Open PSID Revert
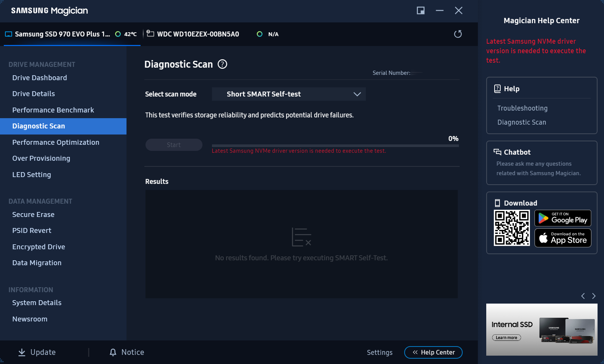This screenshot has width=604, height=364. [x=32, y=231]
